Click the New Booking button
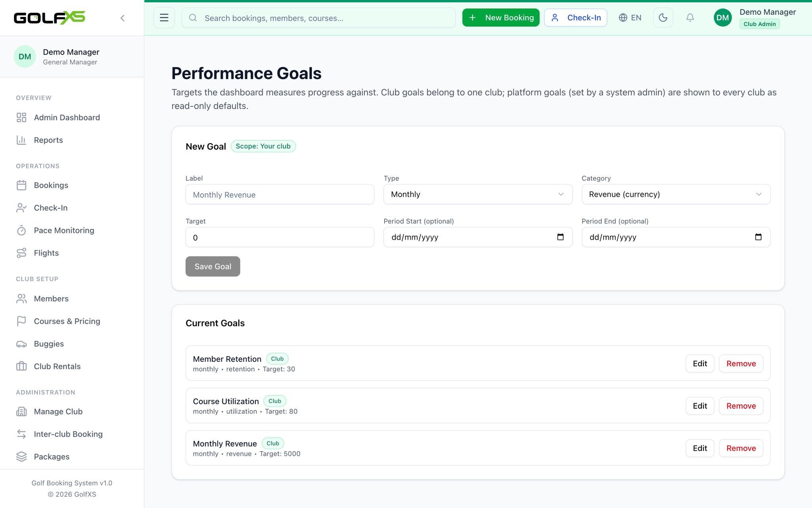 [x=501, y=18]
